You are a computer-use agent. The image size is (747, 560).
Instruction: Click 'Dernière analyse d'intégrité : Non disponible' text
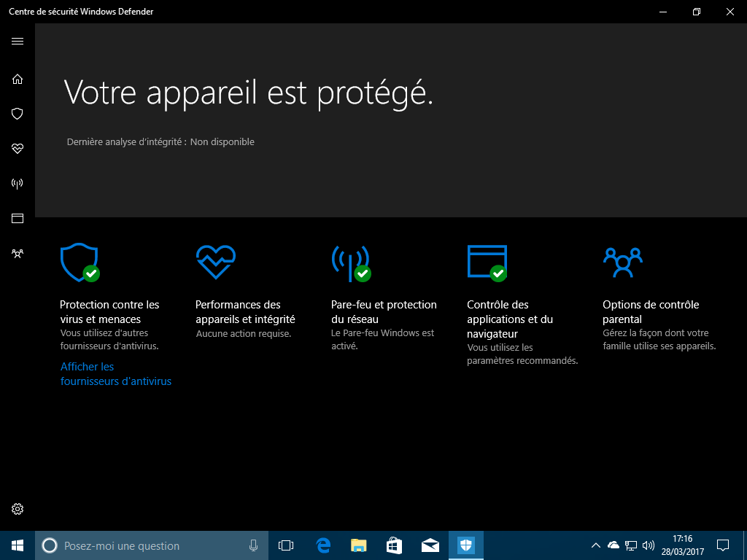coord(160,142)
